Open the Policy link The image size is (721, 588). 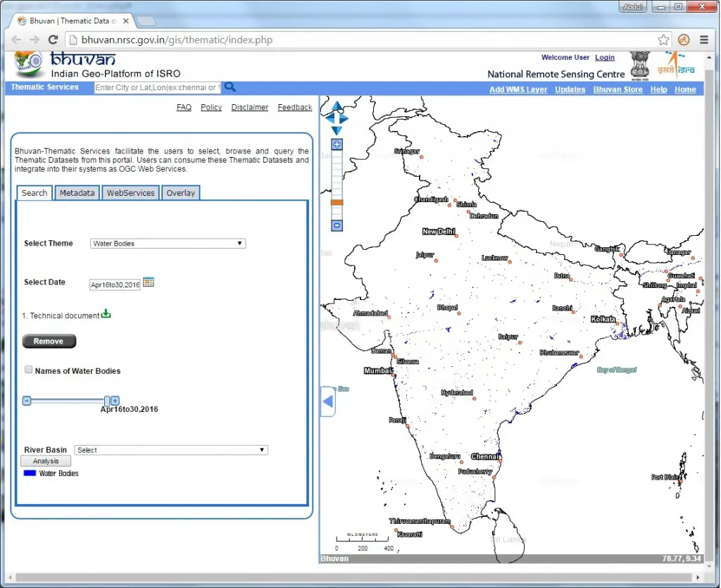point(211,107)
